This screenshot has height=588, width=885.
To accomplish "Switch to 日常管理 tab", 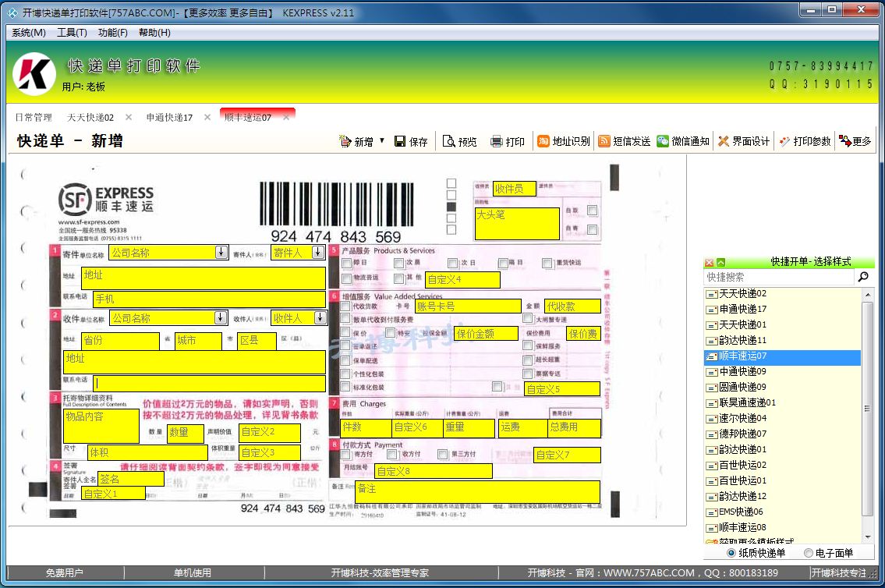I will click(x=34, y=118).
